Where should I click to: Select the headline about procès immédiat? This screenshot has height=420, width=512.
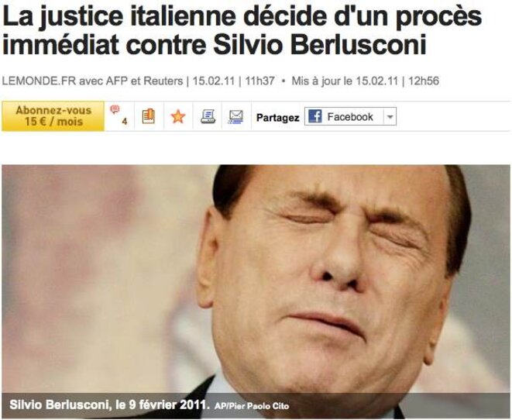coord(242,30)
